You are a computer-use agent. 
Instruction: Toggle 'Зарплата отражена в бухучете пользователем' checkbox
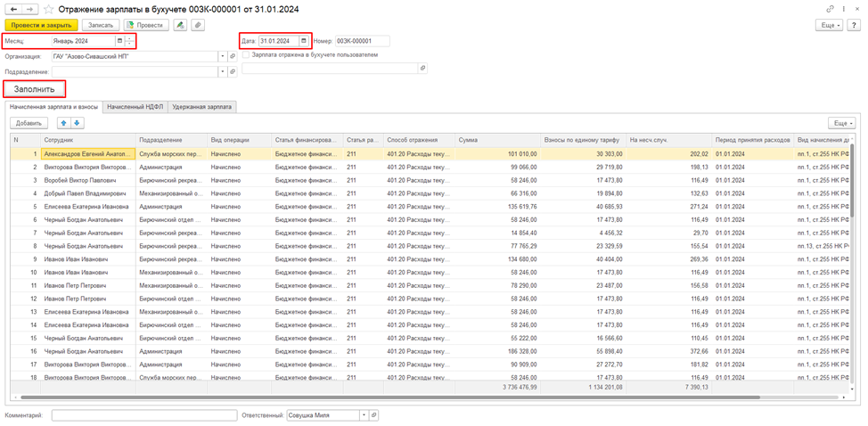(246, 54)
